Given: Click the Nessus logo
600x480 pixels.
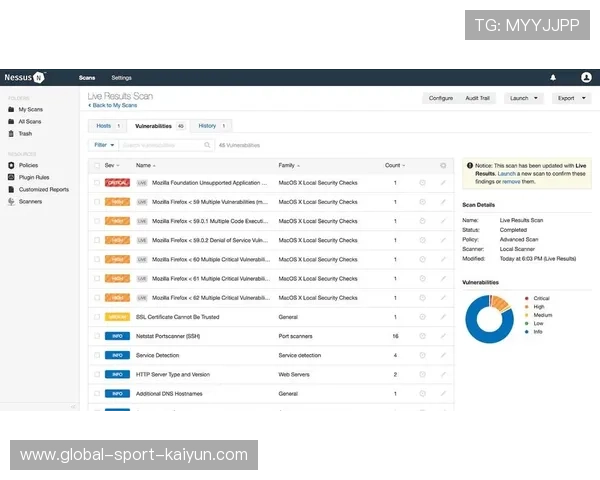Looking at the screenshot, I should click(x=24, y=77).
